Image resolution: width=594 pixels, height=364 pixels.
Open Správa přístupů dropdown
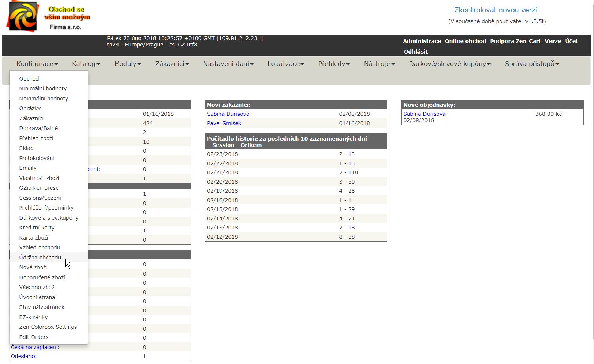point(531,64)
